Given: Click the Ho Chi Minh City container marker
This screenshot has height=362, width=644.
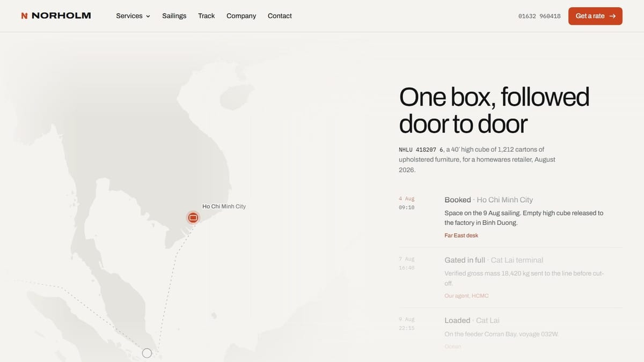Looking at the screenshot, I should point(193,218).
